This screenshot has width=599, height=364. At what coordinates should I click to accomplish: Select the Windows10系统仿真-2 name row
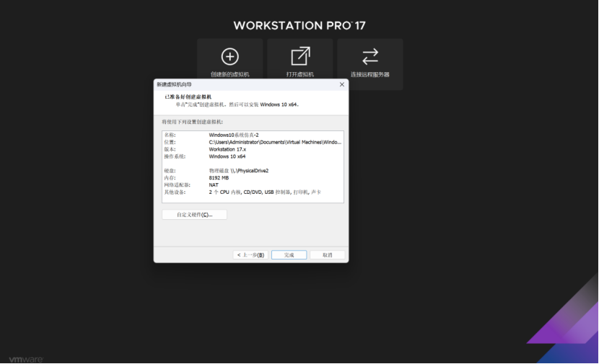point(253,135)
